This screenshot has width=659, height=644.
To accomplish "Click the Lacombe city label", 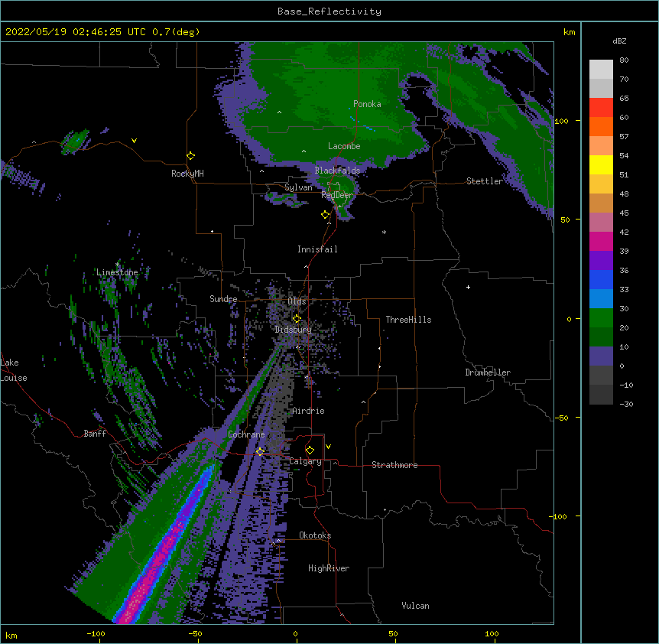I will click(344, 146).
